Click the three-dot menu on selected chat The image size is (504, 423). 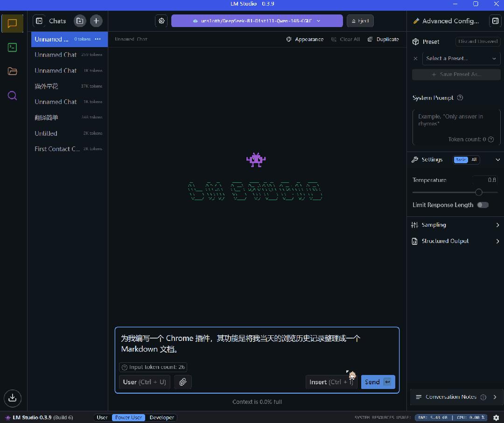pyautogui.click(x=98, y=39)
